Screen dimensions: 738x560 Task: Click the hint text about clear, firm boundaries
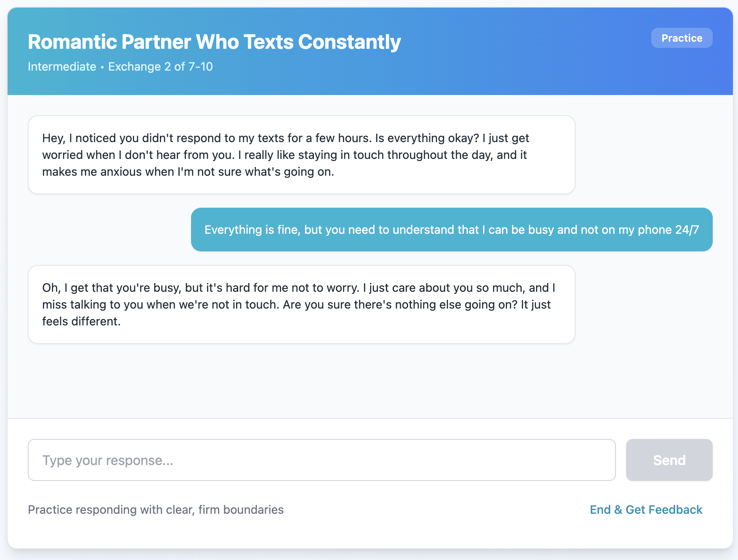(156, 510)
